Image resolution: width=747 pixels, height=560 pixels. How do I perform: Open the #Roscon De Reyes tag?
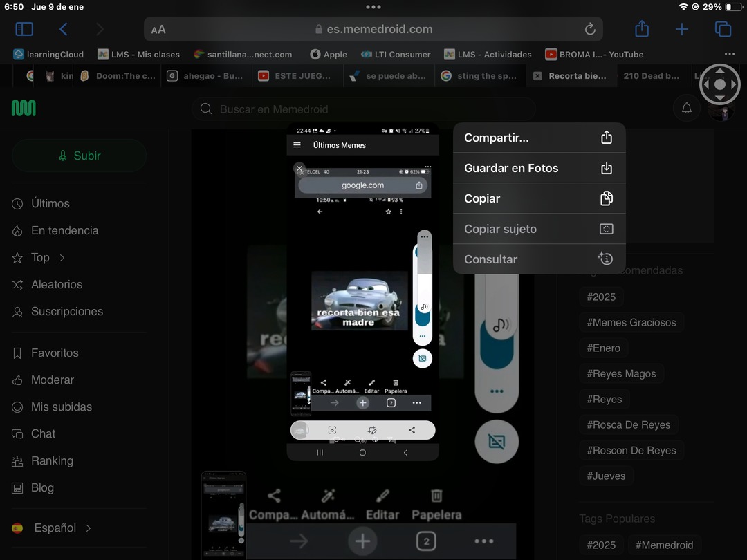pos(631,451)
